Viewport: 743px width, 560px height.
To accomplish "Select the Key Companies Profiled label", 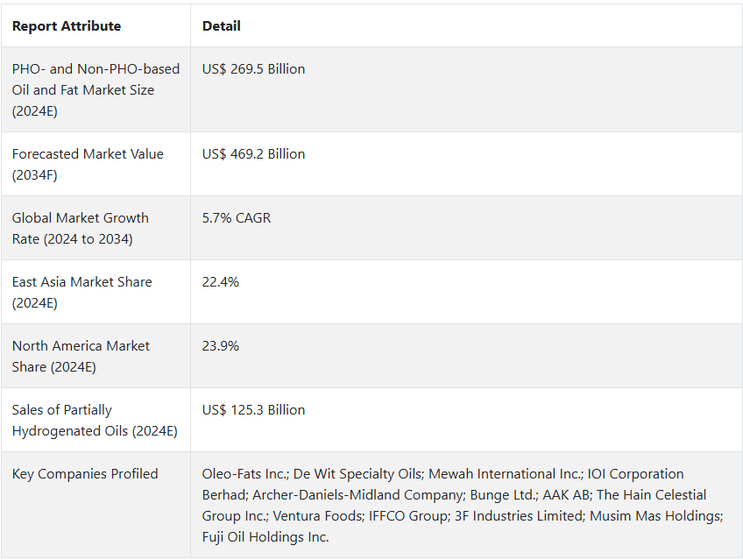I will click(x=85, y=474).
